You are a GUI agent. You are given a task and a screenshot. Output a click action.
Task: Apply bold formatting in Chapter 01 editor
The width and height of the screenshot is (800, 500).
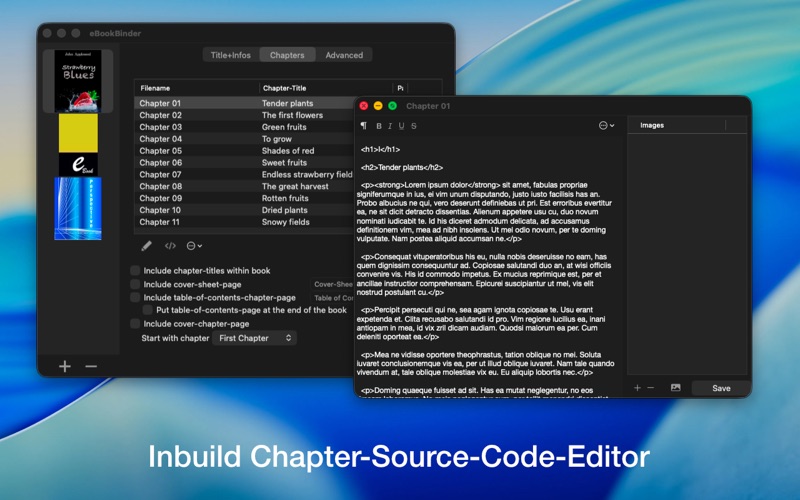tap(379, 126)
